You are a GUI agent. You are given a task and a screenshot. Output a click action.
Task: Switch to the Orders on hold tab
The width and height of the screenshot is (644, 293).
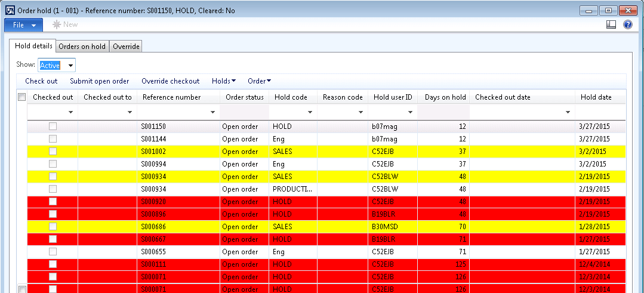(x=82, y=47)
